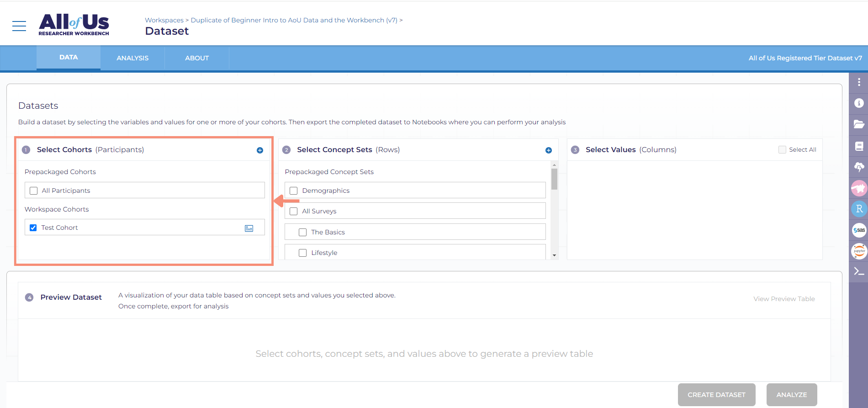The height and width of the screenshot is (408, 868).
Task: Check the Demographics concept set
Action: (x=294, y=191)
